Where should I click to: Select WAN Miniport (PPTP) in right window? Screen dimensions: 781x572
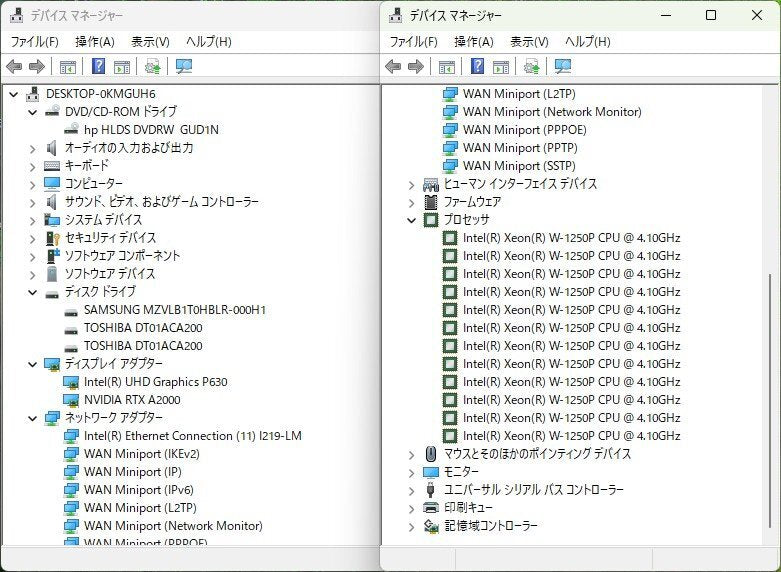[x=520, y=147]
